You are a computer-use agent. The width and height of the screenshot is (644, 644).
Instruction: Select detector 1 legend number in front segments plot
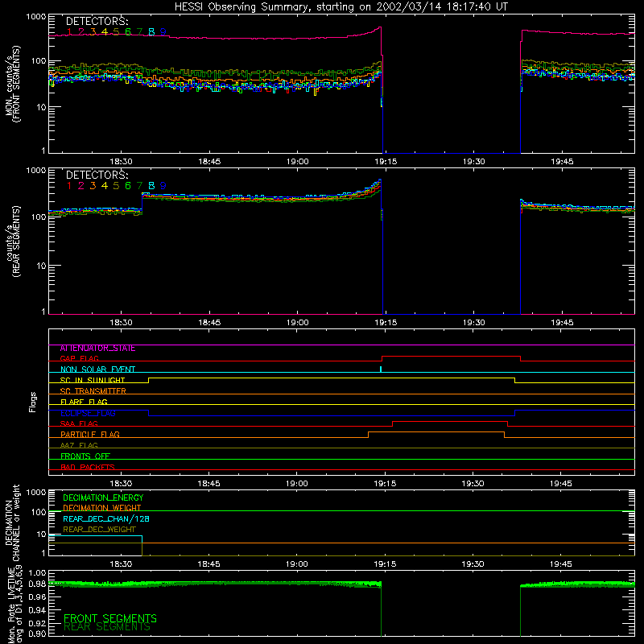pyautogui.click(x=69, y=31)
